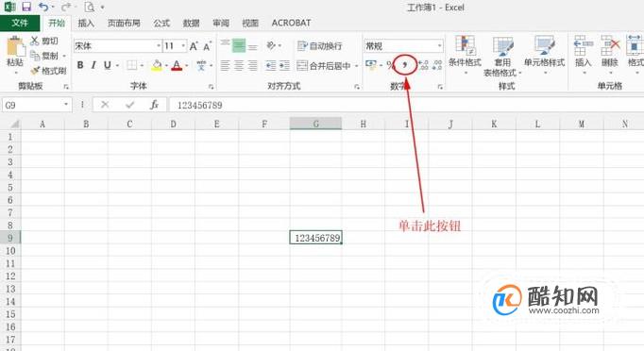
Task: Click Merge and Center (合并后居中) button
Action: pos(325,66)
